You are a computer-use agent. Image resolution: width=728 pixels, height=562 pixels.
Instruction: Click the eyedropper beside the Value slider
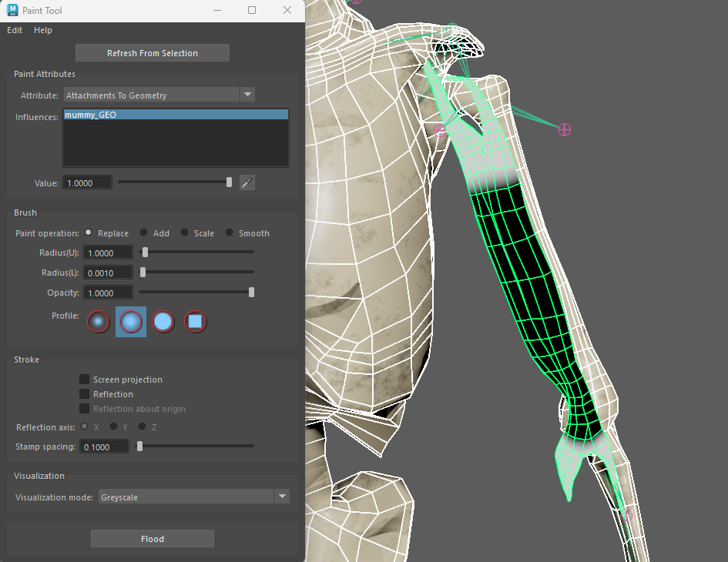pyautogui.click(x=247, y=182)
